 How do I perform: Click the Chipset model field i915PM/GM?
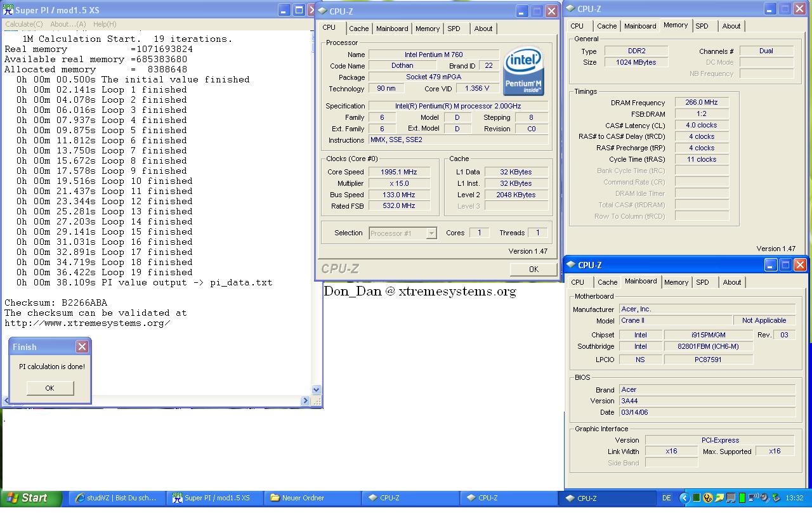709,335
